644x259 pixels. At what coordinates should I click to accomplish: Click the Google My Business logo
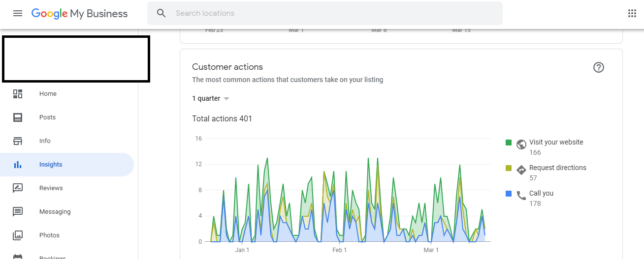[79, 14]
